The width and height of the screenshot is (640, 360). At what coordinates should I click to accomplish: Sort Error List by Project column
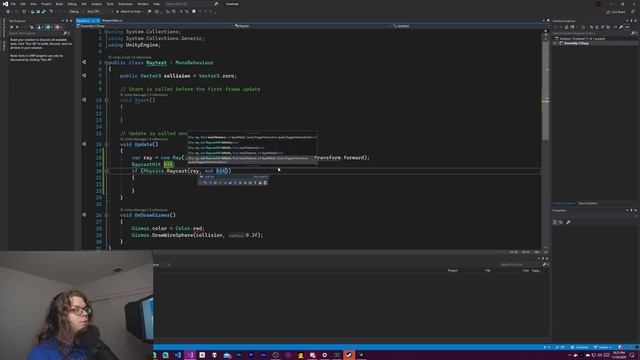click(x=453, y=270)
